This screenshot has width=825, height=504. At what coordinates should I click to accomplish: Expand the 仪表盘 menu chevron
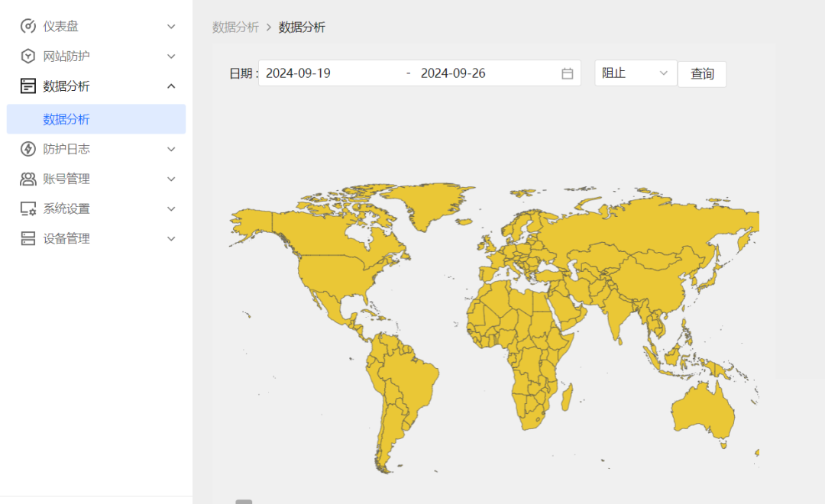171,26
